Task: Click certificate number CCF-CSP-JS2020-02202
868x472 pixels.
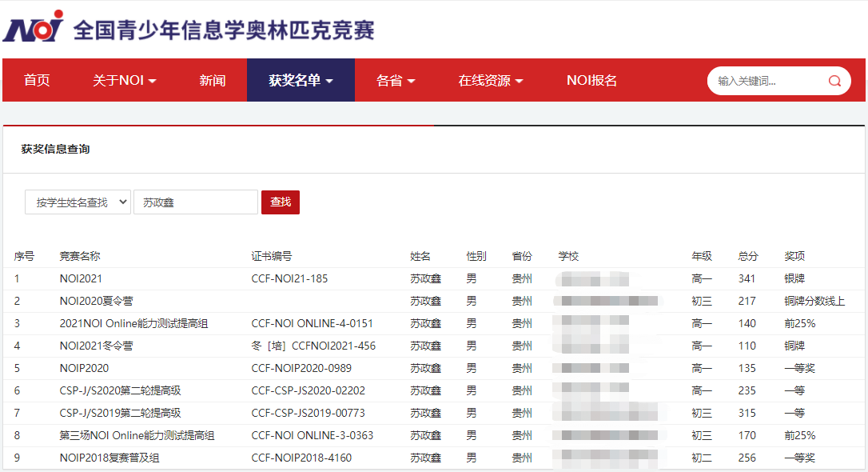Action: 309,390
